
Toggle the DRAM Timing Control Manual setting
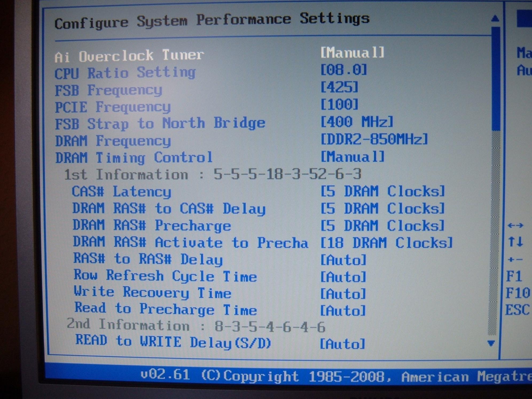pos(352,157)
